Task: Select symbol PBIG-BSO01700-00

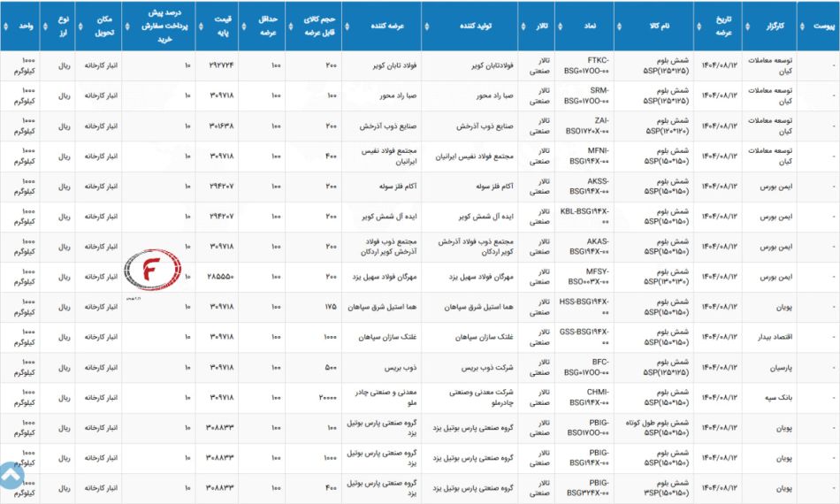Action: coord(588,428)
